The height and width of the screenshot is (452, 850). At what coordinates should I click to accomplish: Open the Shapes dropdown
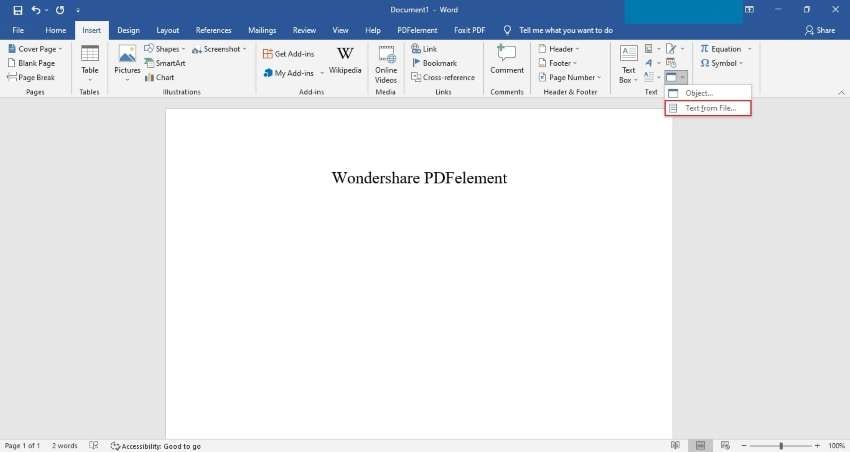pos(165,49)
